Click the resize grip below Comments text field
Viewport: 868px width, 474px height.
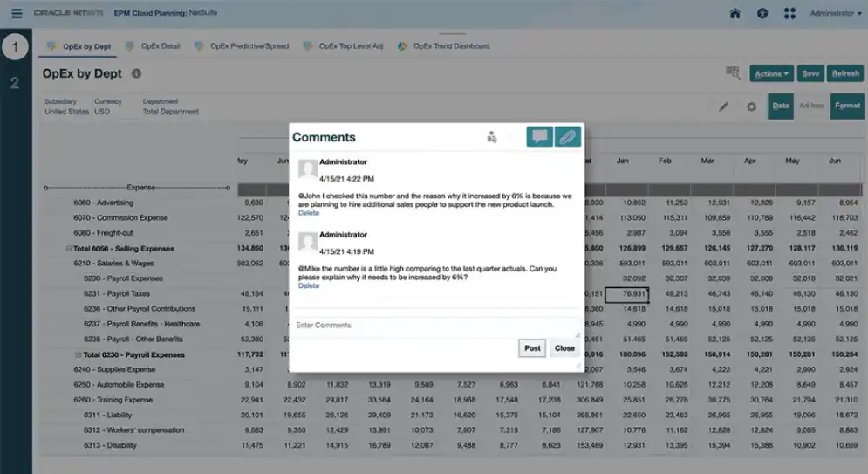pyautogui.click(x=578, y=334)
